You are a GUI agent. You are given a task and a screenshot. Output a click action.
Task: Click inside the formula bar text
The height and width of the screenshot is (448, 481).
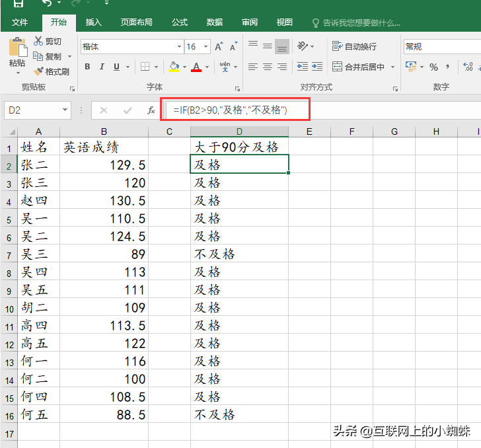click(x=230, y=110)
